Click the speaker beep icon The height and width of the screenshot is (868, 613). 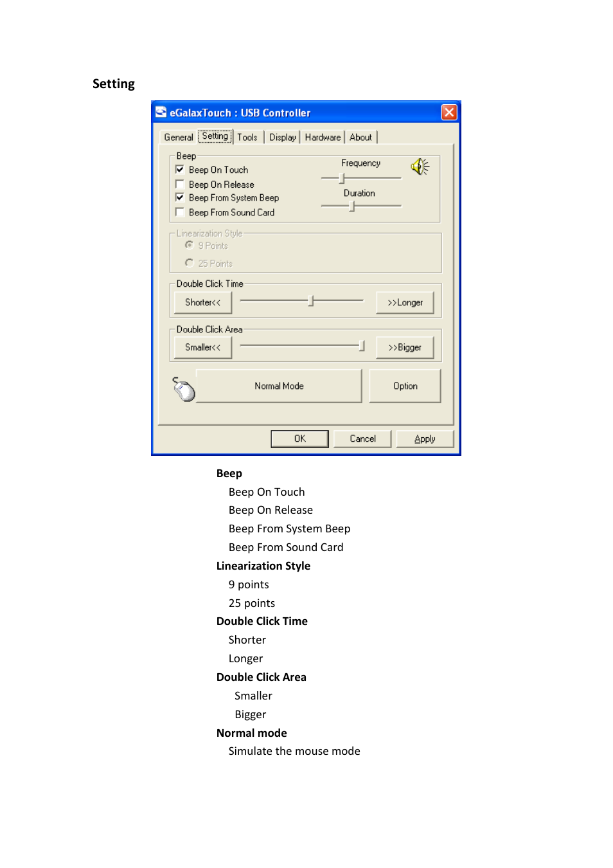[420, 167]
